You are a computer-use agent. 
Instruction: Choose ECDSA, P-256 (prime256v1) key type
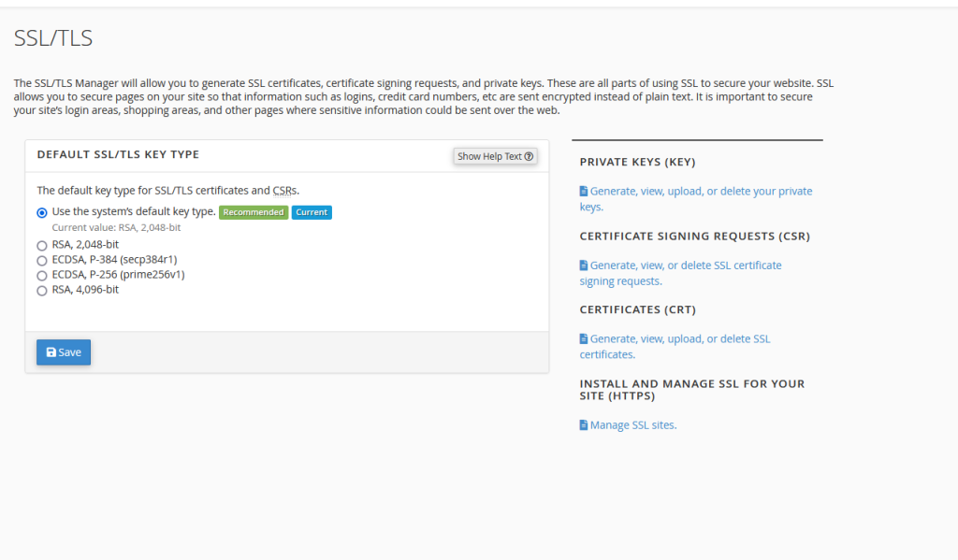tap(41, 276)
